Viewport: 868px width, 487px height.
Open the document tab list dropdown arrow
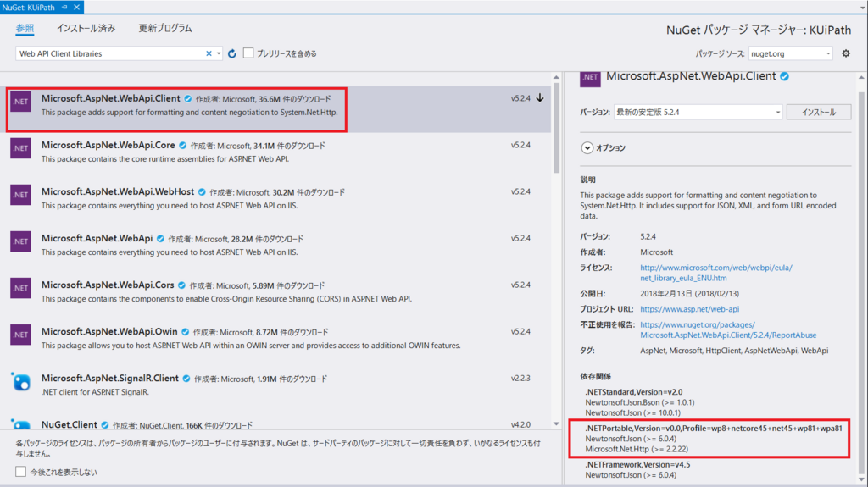[x=862, y=7]
